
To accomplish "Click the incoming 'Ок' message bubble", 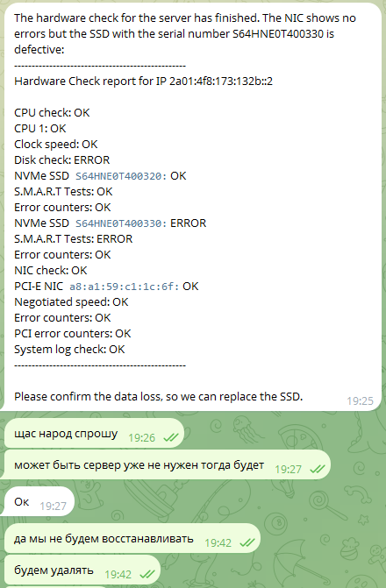I will [39, 502].
